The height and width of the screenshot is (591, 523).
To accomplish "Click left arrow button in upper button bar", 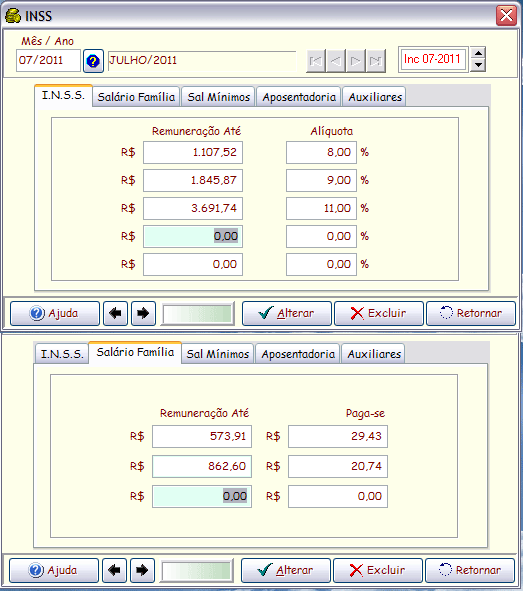I will [115, 313].
